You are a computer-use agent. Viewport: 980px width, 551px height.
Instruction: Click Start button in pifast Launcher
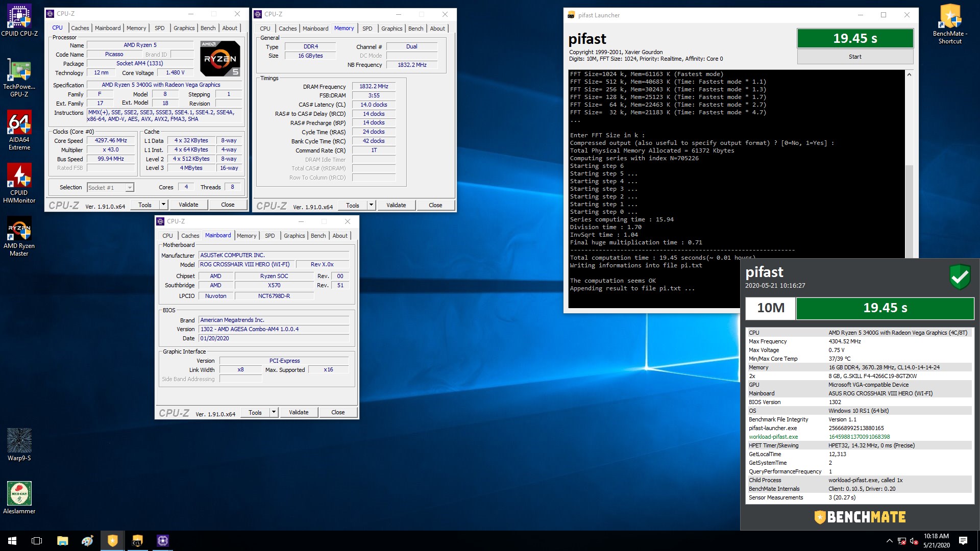point(855,57)
